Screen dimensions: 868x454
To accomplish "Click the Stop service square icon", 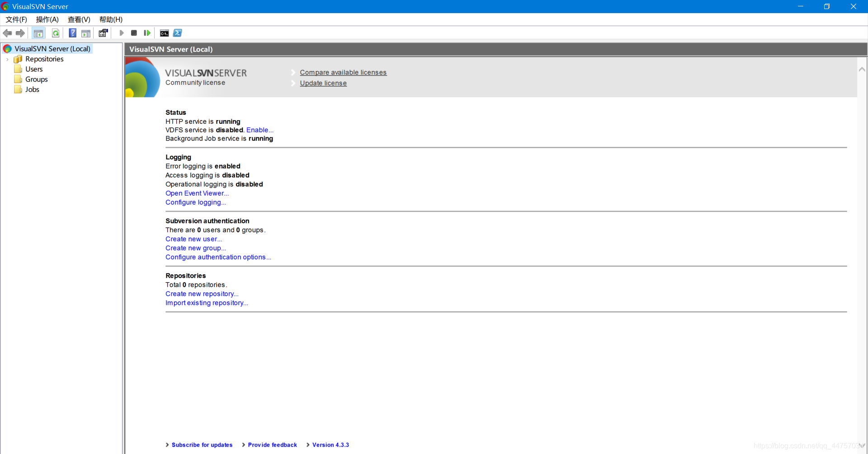I will pos(134,33).
